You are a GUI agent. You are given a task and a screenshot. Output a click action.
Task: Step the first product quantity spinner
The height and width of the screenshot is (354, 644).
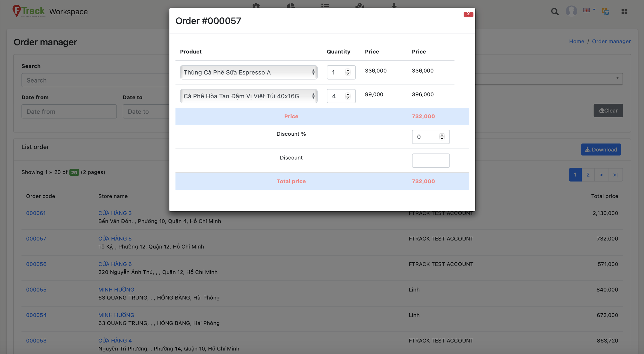tap(348, 72)
